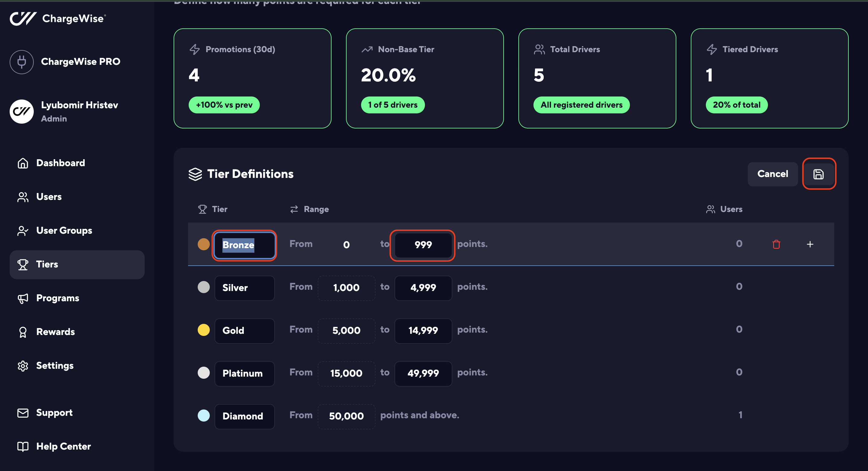Image resolution: width=868 pixels, height=471 pixels.
Task: Click the Bronze tier color swatch
Action: [203, 244]
